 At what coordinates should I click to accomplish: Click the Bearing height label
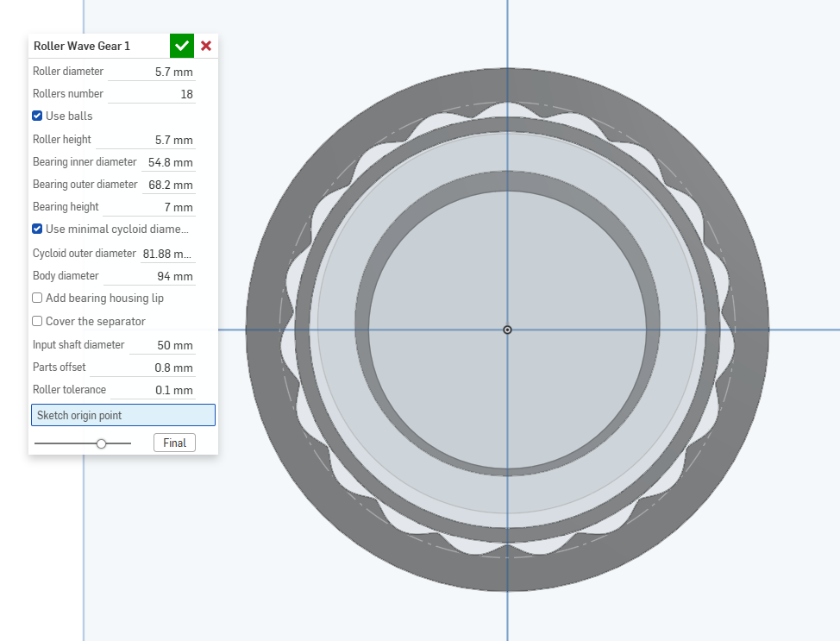pos(66,207)
